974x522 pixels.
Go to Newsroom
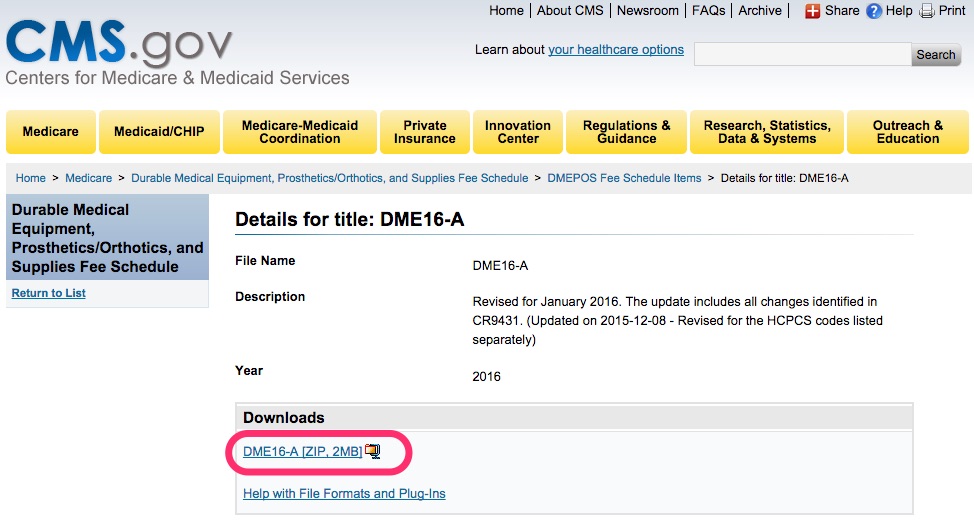(648, 11)
